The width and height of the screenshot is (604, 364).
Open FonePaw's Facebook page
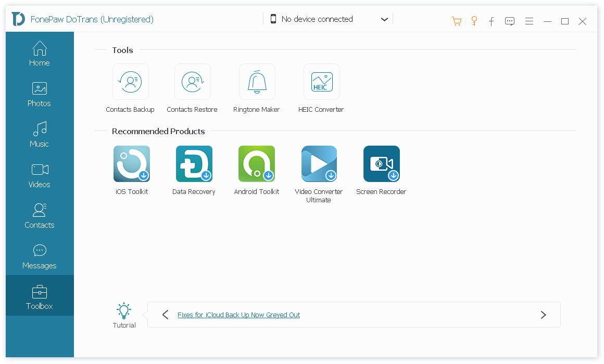pyautogui.click(x=492, y=21)
